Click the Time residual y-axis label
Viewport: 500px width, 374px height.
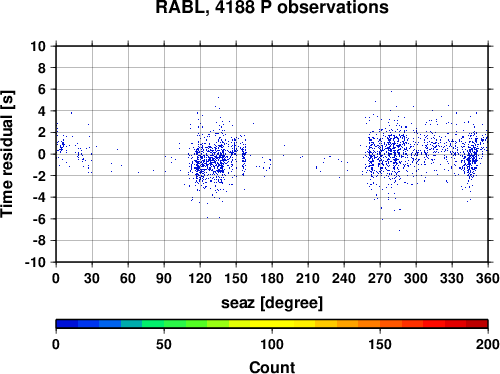(7, 154)
